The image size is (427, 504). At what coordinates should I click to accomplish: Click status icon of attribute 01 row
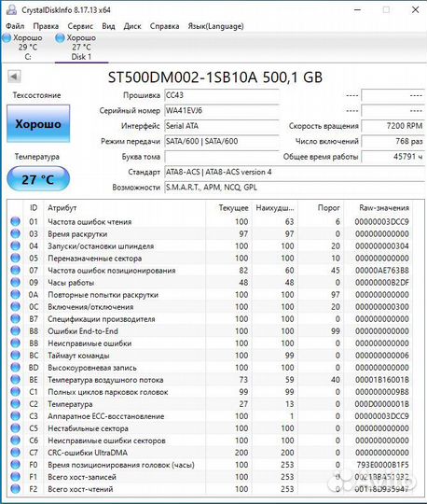click(15, 221)
